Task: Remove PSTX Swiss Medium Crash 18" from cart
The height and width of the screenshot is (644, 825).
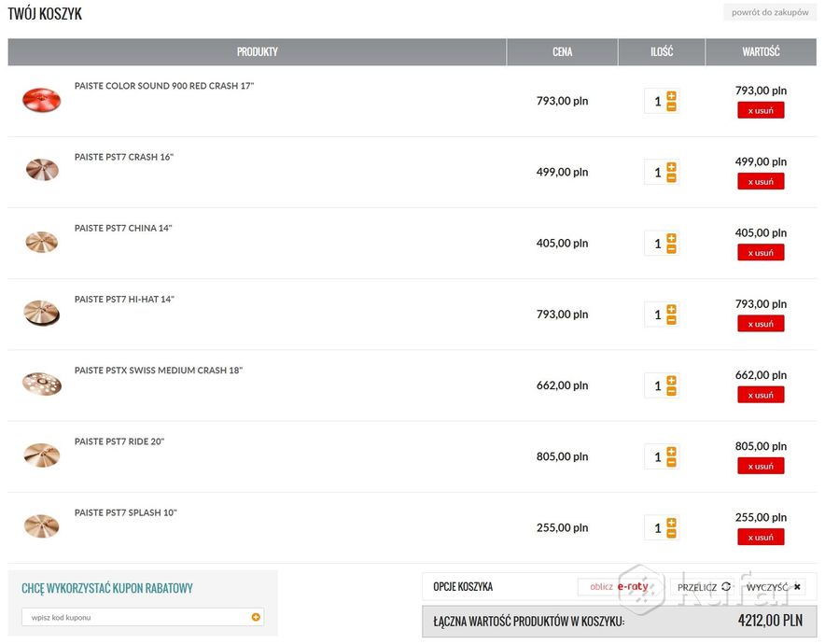Action: pyautogui.click(x=761, y=395)
